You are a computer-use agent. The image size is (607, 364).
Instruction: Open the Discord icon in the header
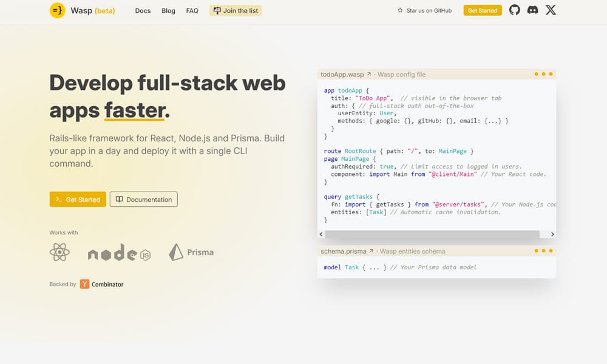point(533,10)
